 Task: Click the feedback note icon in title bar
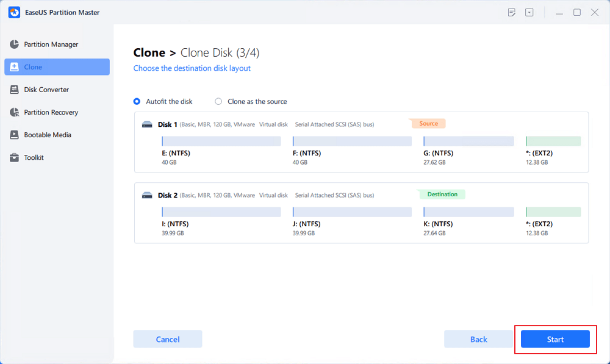point(512,12)
